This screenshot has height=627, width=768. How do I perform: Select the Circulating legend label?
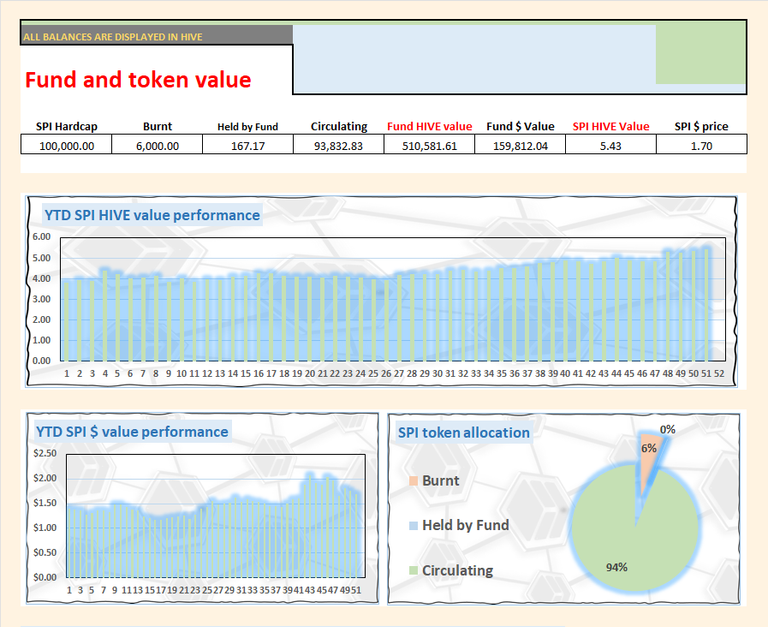click(457, 570)
